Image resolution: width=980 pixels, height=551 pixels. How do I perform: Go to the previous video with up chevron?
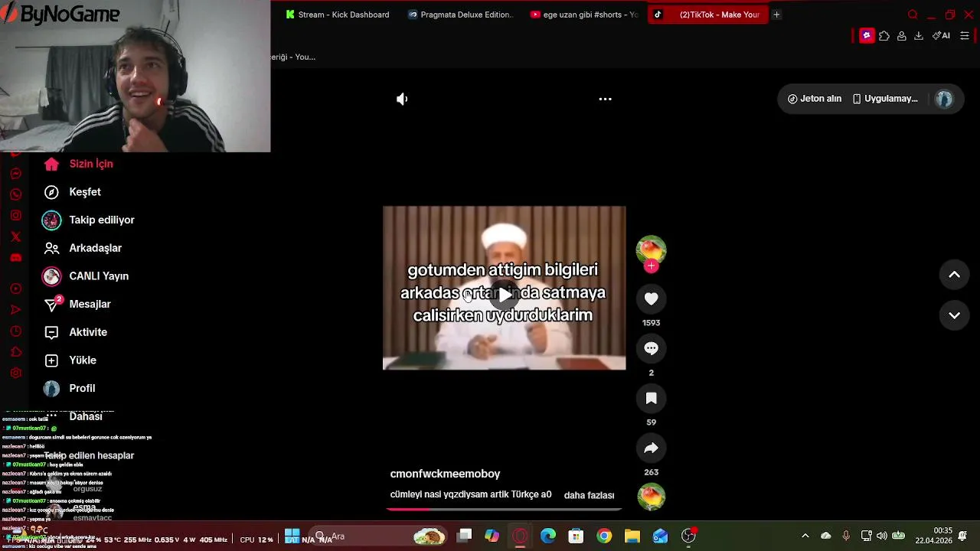954,275
